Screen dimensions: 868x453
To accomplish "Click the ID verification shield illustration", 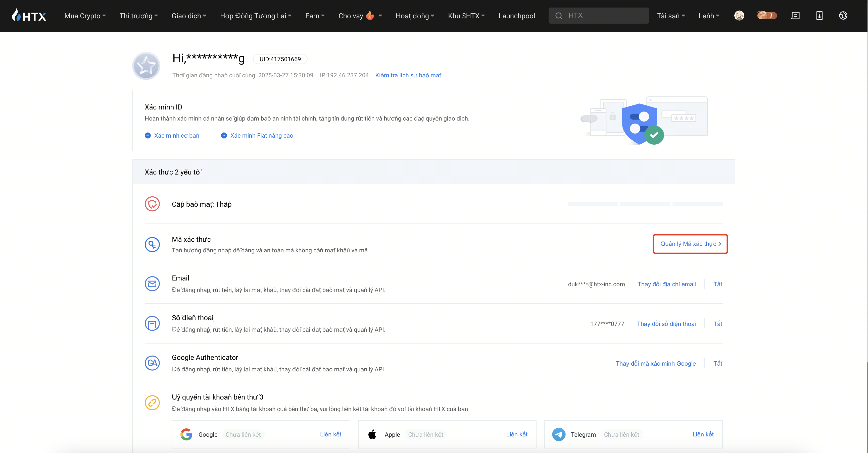I will [644, 121].
